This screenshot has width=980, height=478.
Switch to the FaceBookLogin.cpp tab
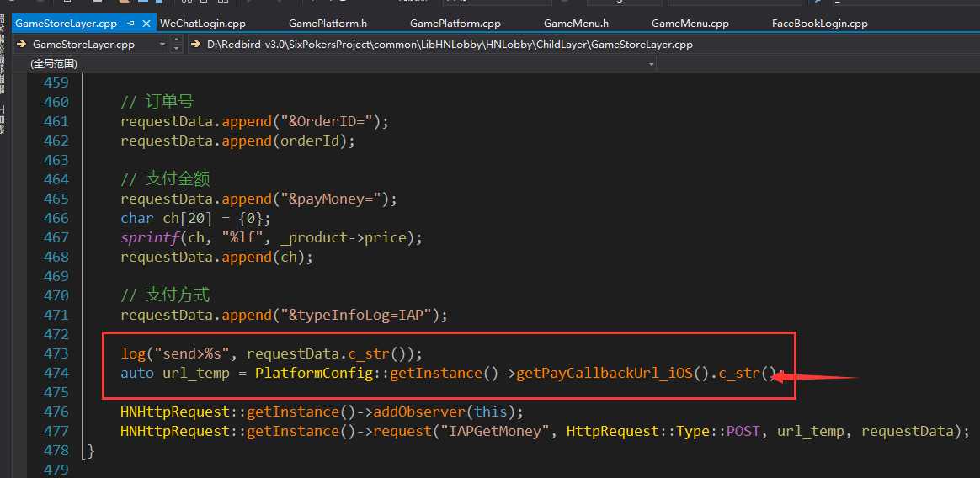coord(819,24)
